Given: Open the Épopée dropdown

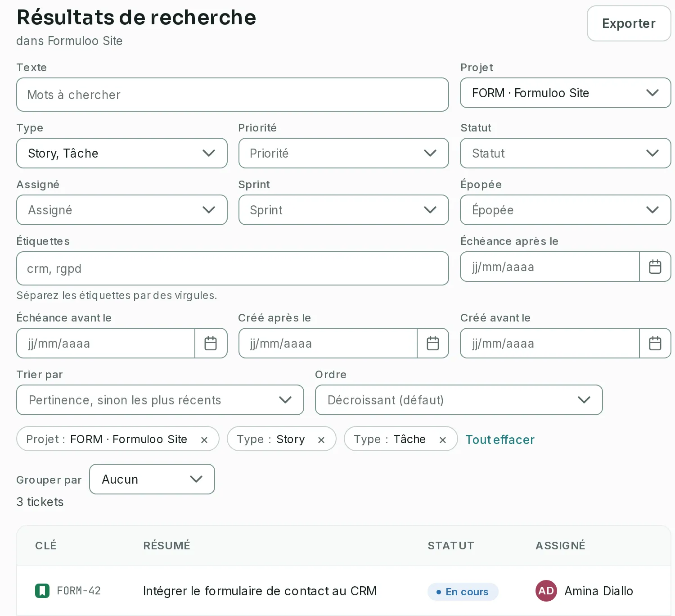Looking at the screenshot, I should [x=566, y=210].
